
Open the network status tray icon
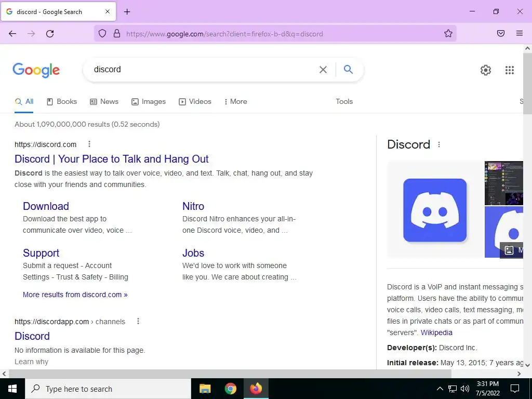point(453,389)
